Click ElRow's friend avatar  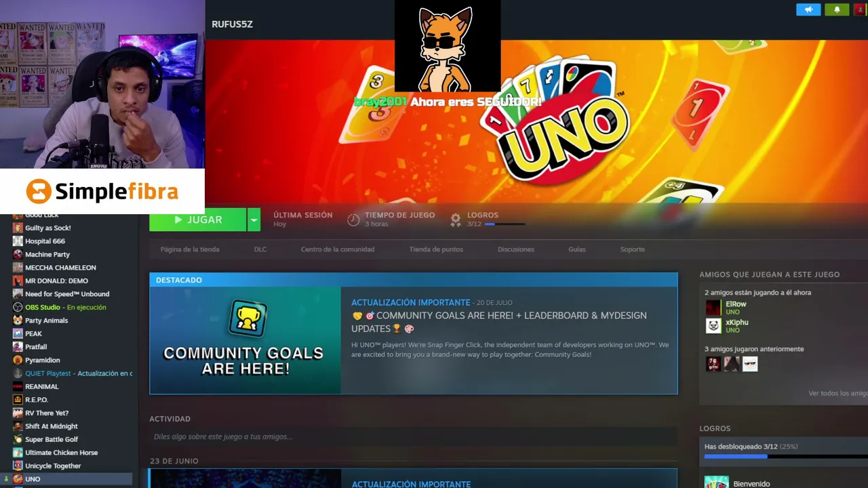point(713,308)
